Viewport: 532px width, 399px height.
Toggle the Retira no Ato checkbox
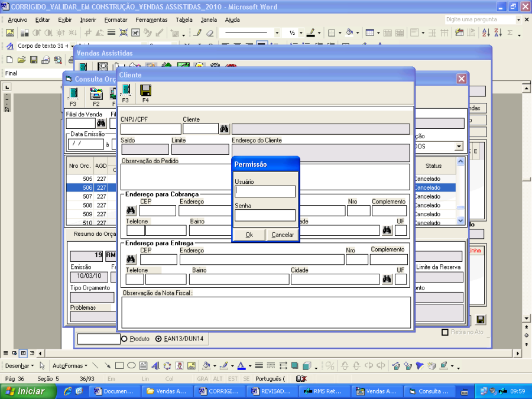click(446, 332)
